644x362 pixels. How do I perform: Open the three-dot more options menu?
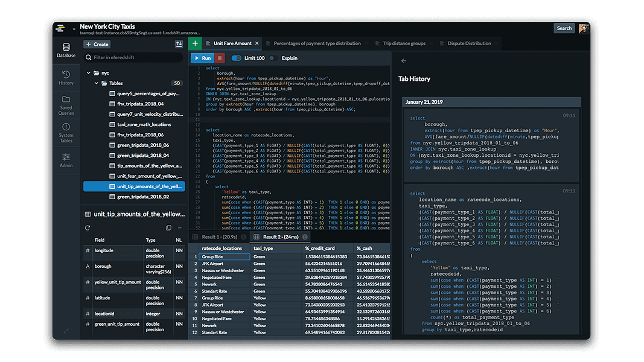click(179, 228)
